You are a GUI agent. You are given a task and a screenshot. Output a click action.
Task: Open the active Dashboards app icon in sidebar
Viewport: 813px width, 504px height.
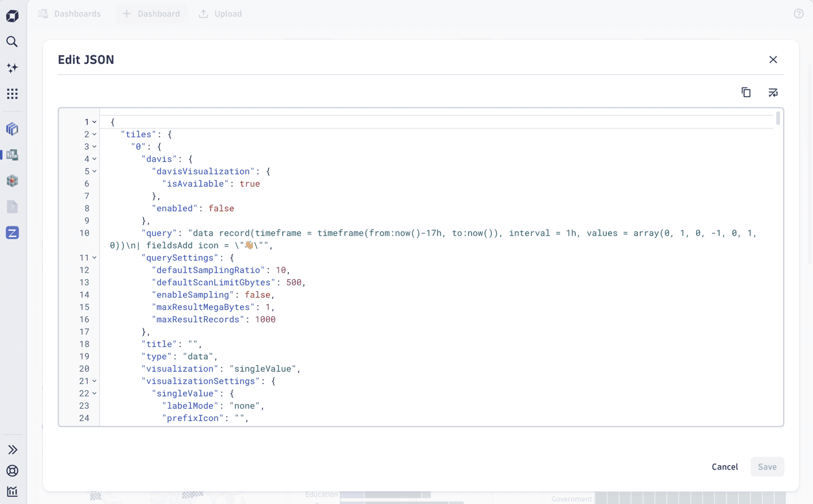click(x=12, y=155)
